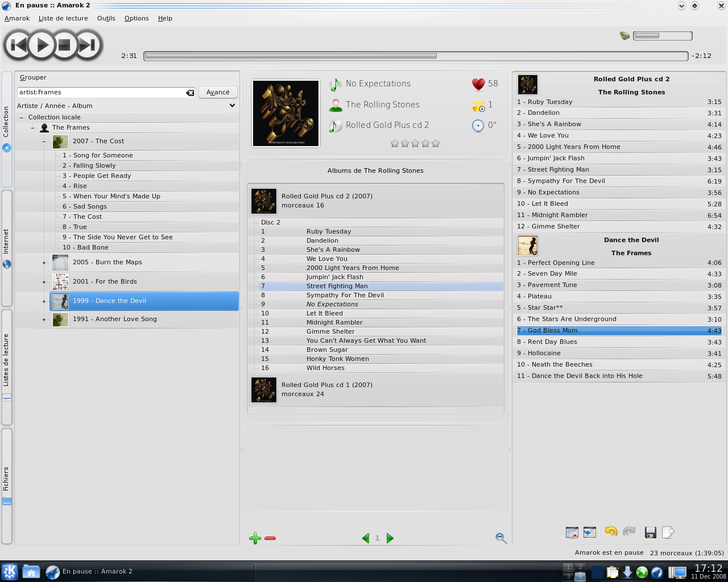Image resolution: width=728 pixels, height=582 pixels.
Task: Click the zoom out magnifier icon
Action: click(501, 538)
